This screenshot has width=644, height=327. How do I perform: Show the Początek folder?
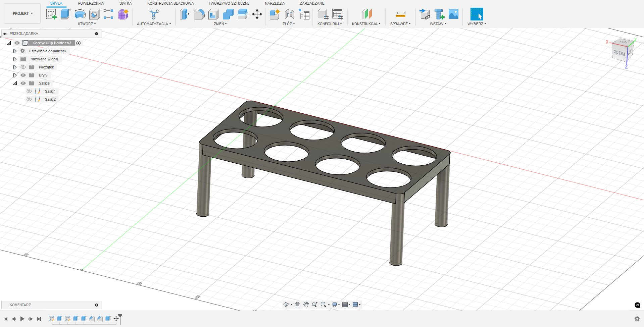coord(23,67)
